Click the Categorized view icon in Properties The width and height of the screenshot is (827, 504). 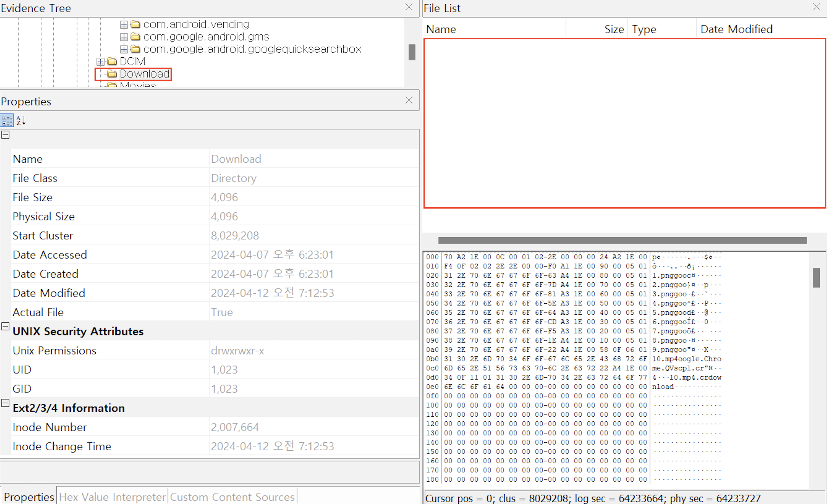tap(7, 120)
